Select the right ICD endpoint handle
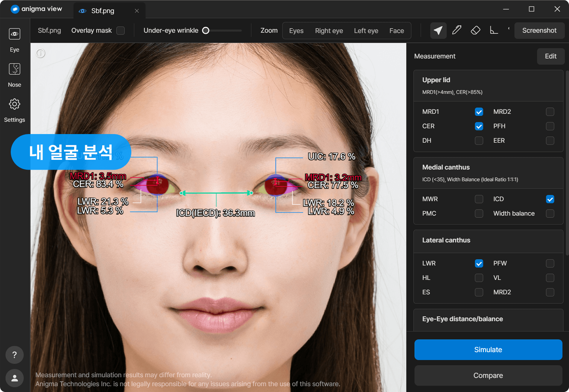Viewport: 569px width, 392px height. coord(251,193)
